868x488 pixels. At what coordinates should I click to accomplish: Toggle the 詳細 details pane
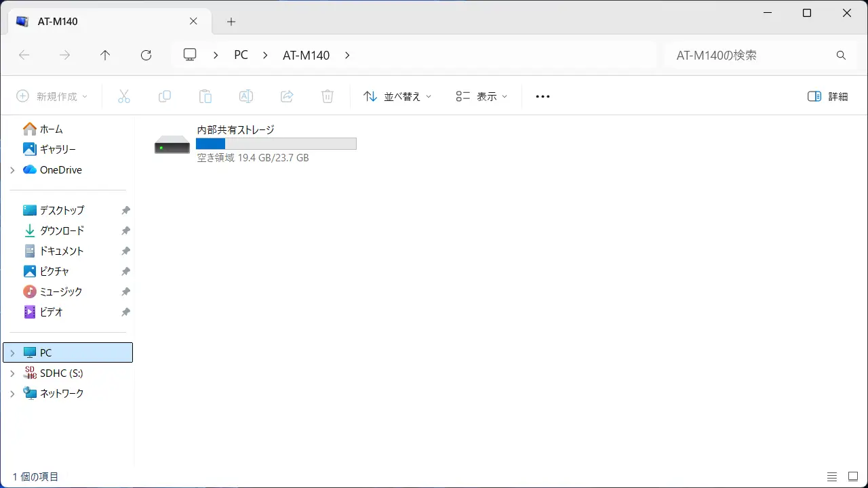click(828, 96)
